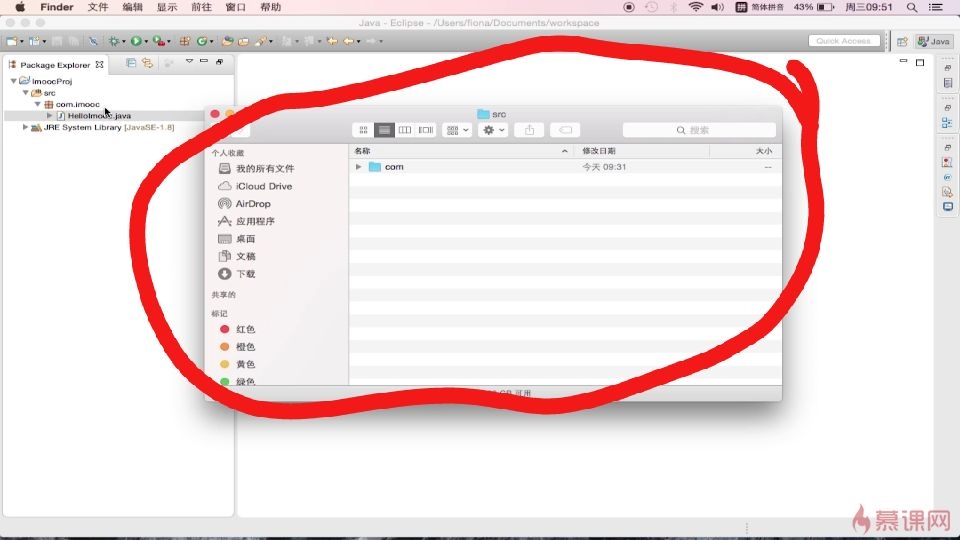This screenshot has width=960, height=540.
Task: Open the 前往 menu
Action: tap(201, 7)
